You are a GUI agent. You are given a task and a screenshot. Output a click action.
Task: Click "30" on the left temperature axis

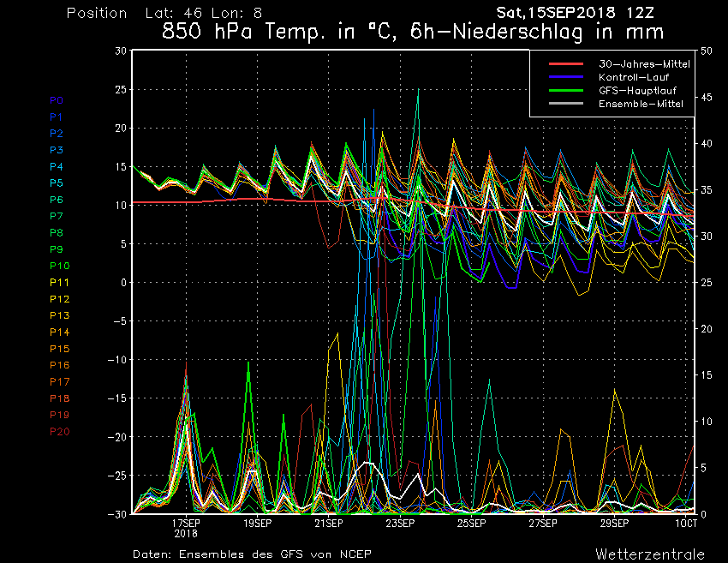click(121, 51)
